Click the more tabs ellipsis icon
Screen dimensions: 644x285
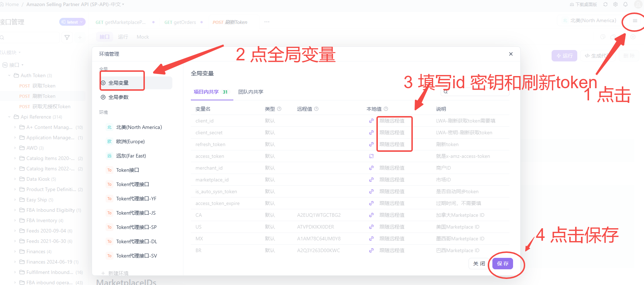coord(267,22)
